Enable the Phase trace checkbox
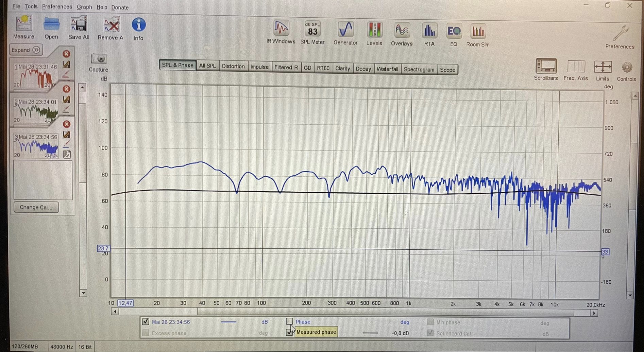The height and width of the screenshot is (352, 644). (289, 321)
